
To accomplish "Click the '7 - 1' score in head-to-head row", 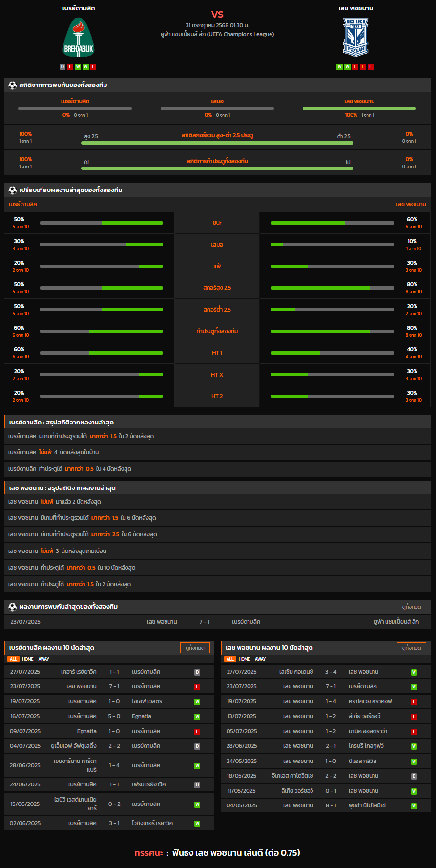I will coord(205,622).
